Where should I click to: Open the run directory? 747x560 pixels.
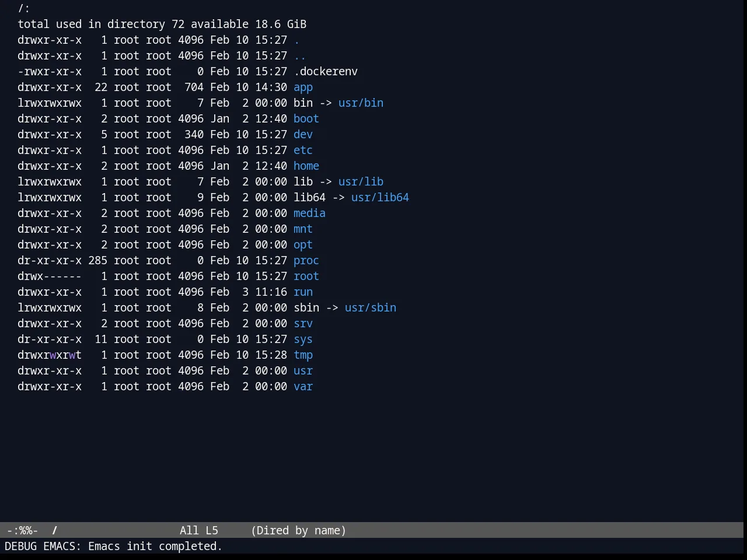coord(303,292)
